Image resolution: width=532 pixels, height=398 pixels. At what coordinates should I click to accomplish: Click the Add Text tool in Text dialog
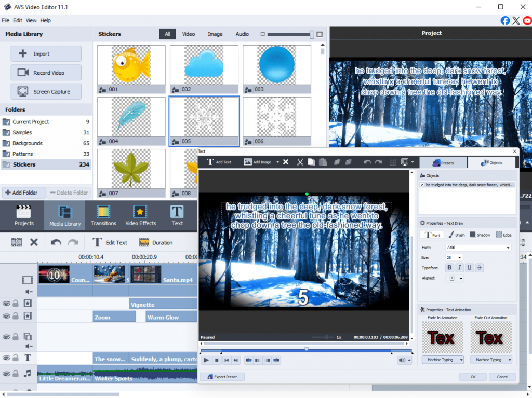tap(219, 162)
